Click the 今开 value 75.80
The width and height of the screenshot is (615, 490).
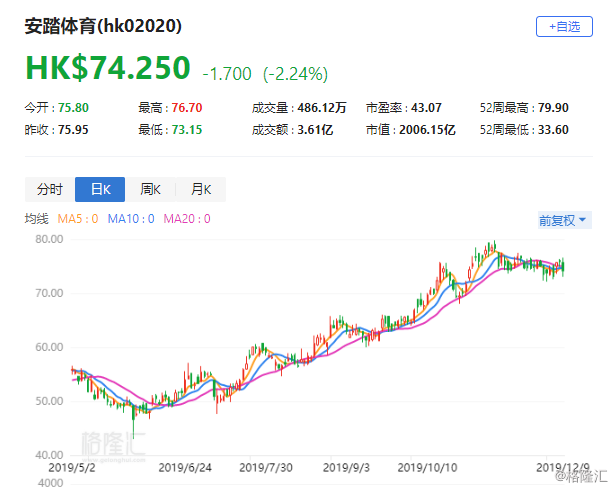[x=73, y=107]
